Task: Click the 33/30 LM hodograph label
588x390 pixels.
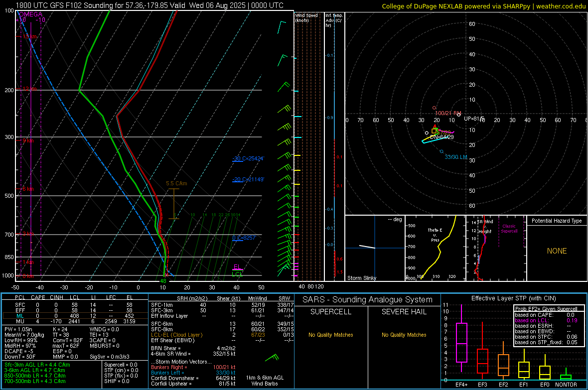Action: [x=455, y=157]
